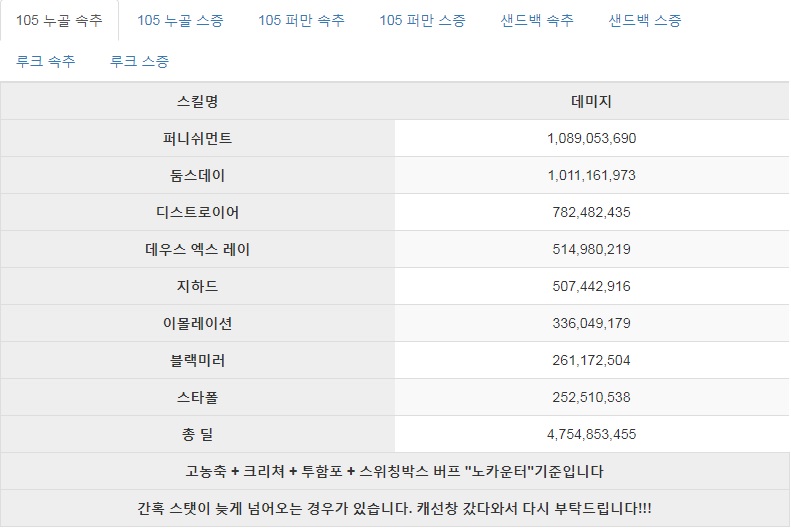
Task: Click the damage value 782,482,435
Action: 592,212
